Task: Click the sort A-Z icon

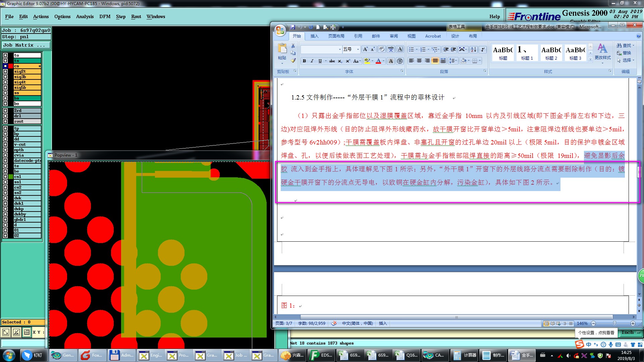Action: pyautogui.click(x=473, y=50)
